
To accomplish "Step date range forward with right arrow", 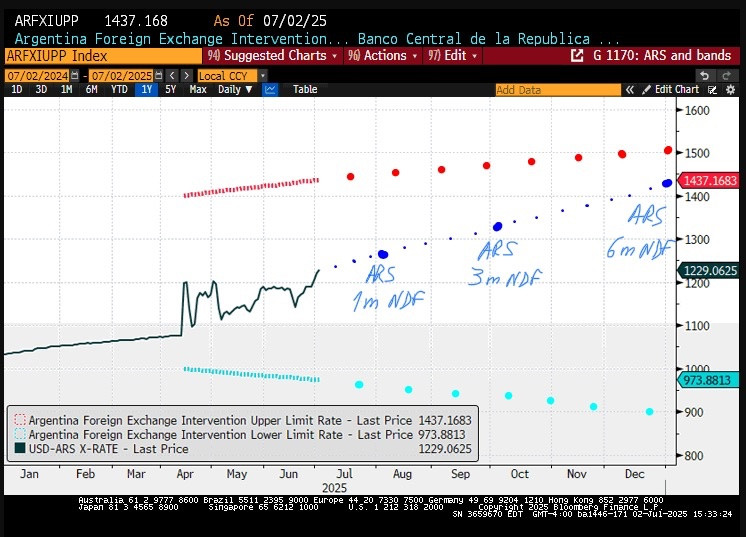I will point(187,76).
